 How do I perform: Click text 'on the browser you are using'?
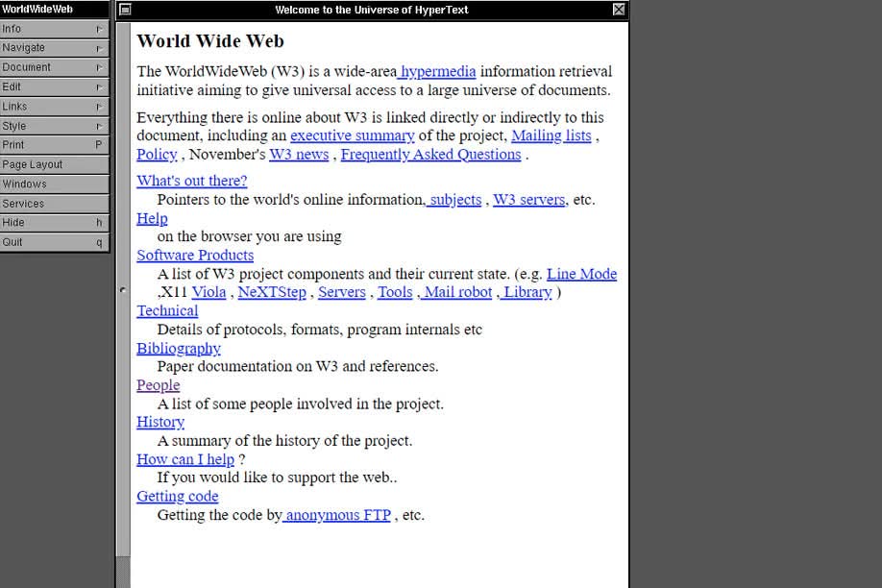click(x=249, y=236)
